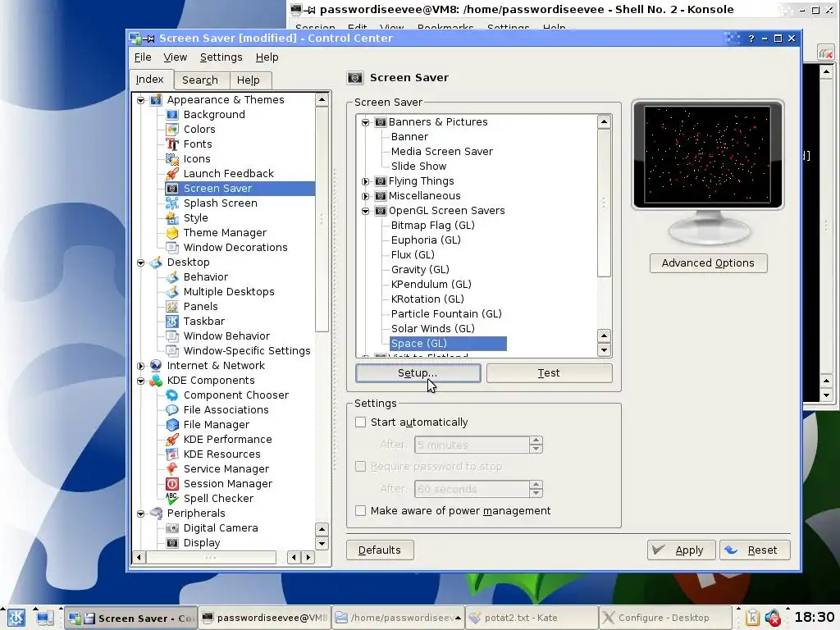Viewport: 840px width, 630px height.
Task: Switch to potat2.txt - Kate in taskbar
Action: [x=532, y=618]
